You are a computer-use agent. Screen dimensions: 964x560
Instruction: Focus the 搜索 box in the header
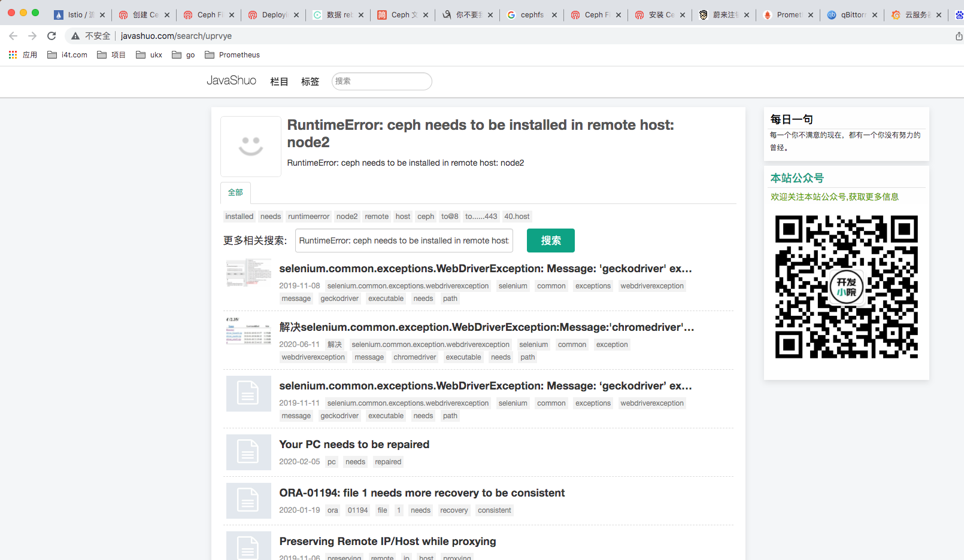pyautogui.click(x=382, y=81)
